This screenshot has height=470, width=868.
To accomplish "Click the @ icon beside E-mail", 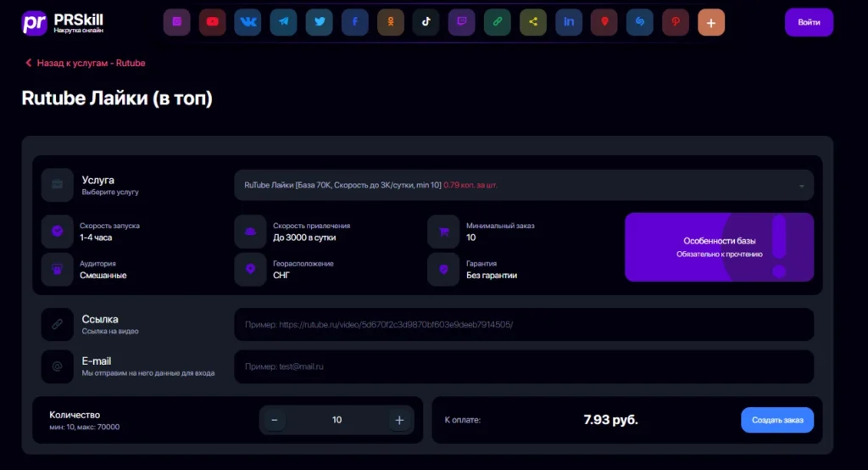I will [x=57, y=366].
